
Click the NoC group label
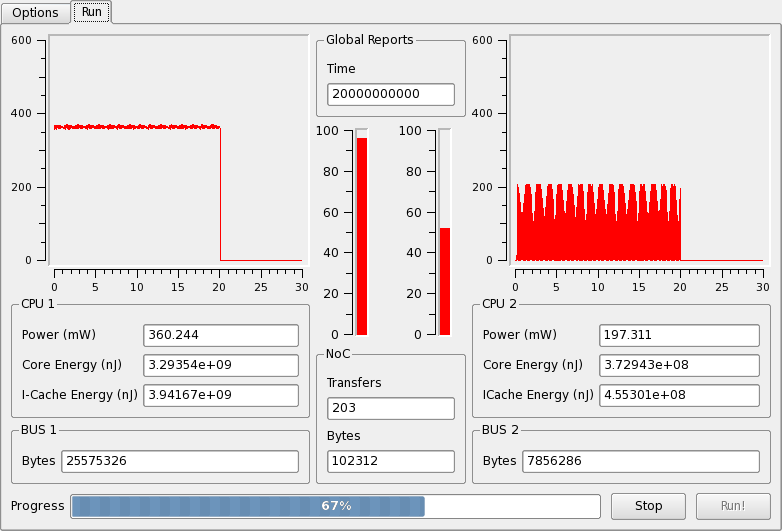click(x=338, y=354)
